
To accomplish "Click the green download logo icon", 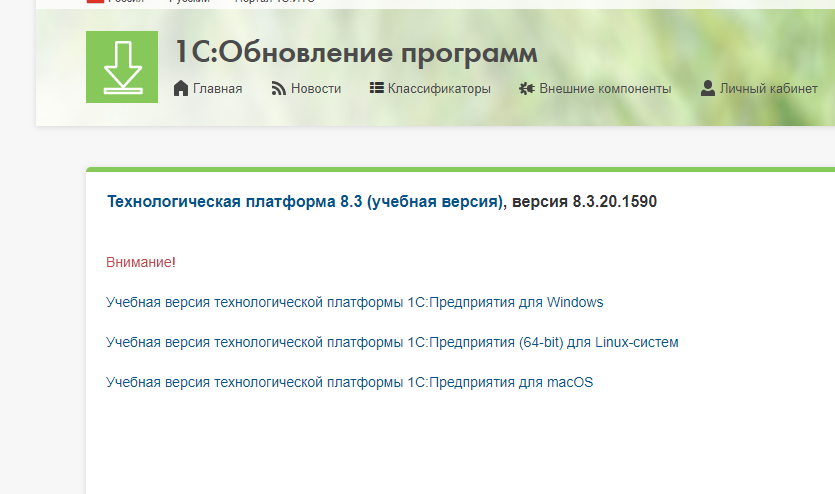I will 122,67.
